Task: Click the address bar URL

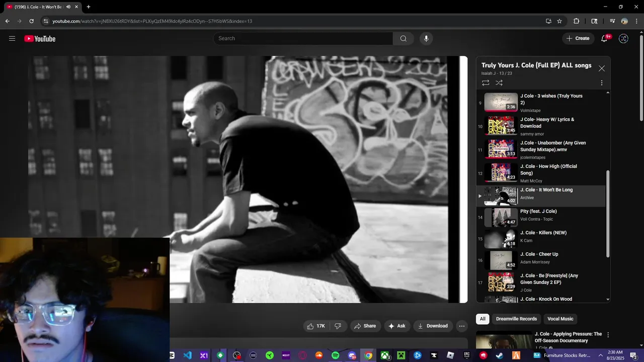Action: [x=152, y=21]
